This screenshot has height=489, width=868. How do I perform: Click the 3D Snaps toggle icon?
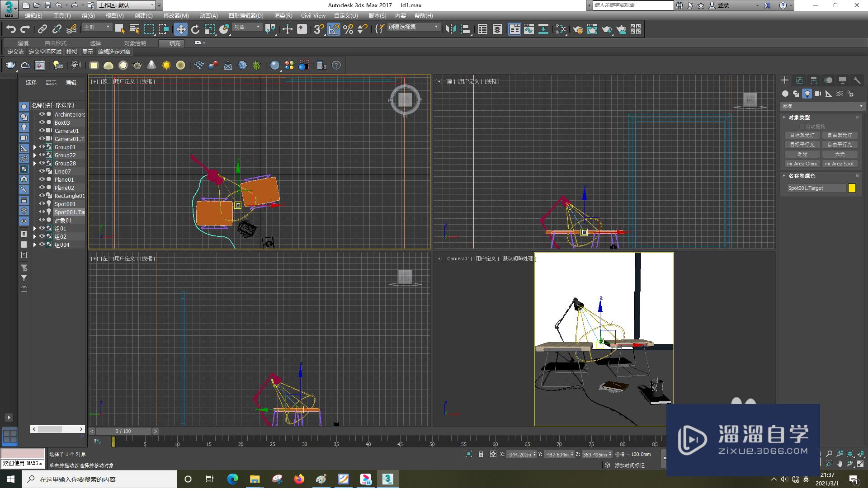pyautogui.click(x=319, y=29)
